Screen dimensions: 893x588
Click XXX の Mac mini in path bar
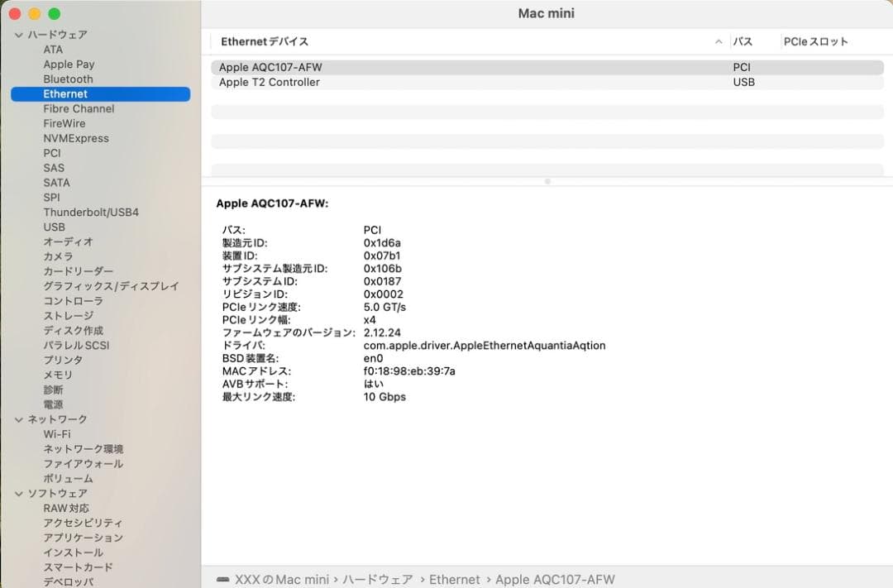tap(282, 580)
